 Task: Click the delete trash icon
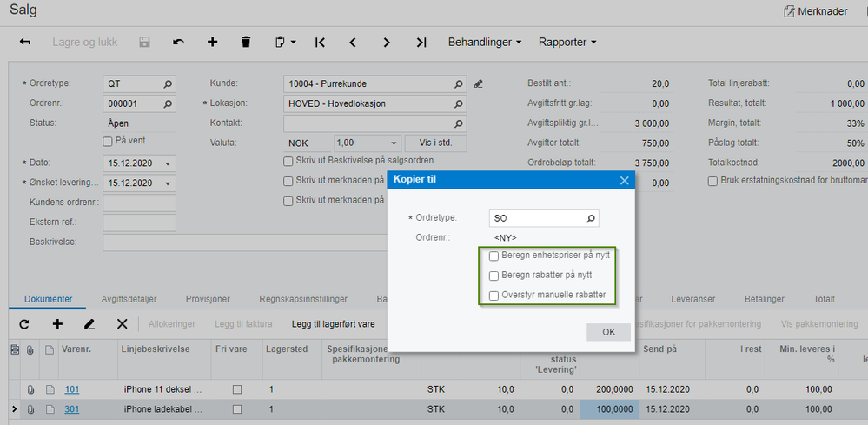pos(246,42)
